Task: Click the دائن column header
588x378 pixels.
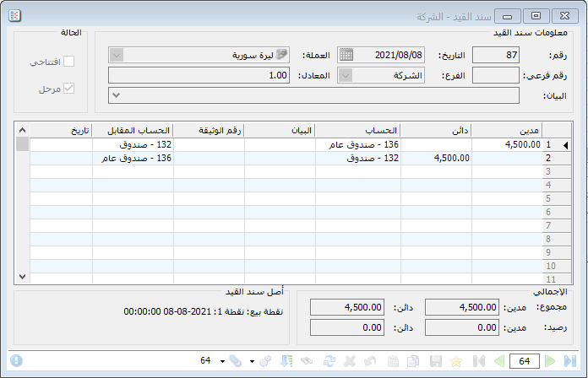Action: coord(436,131)
